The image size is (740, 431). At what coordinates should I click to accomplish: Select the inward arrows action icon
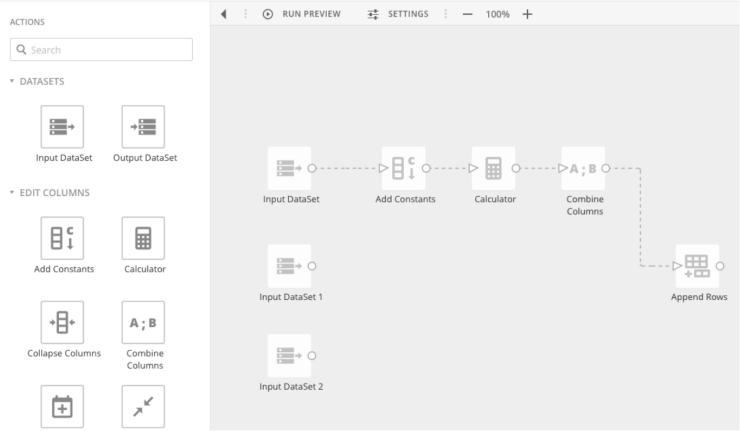[x=143, y=406]
